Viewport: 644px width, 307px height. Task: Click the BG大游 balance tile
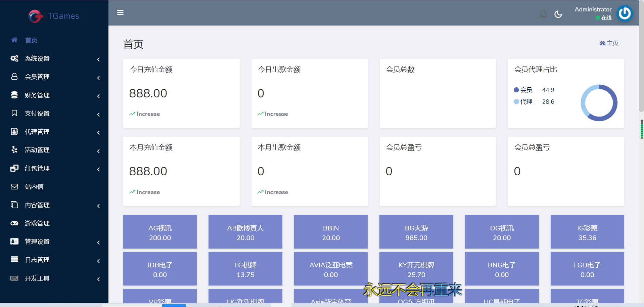pos(416,232)
